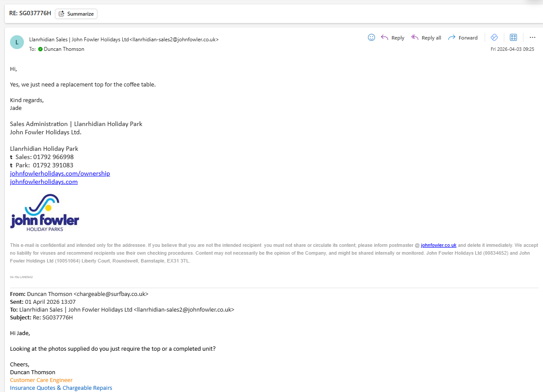Image resolution: width=543 pixels, height=392 pixels.
Task: Click the Summarize button
Action: pyautogui.click(x=76, y=14)
